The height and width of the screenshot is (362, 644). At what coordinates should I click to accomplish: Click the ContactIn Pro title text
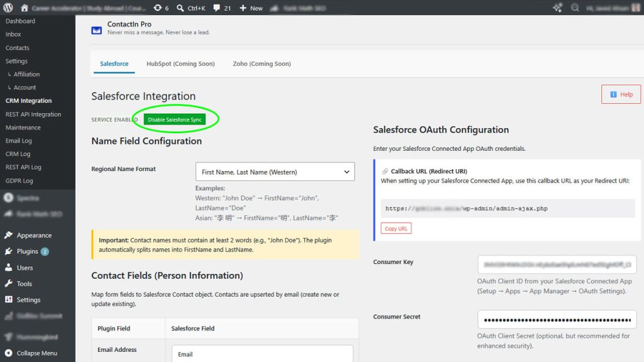130,25
